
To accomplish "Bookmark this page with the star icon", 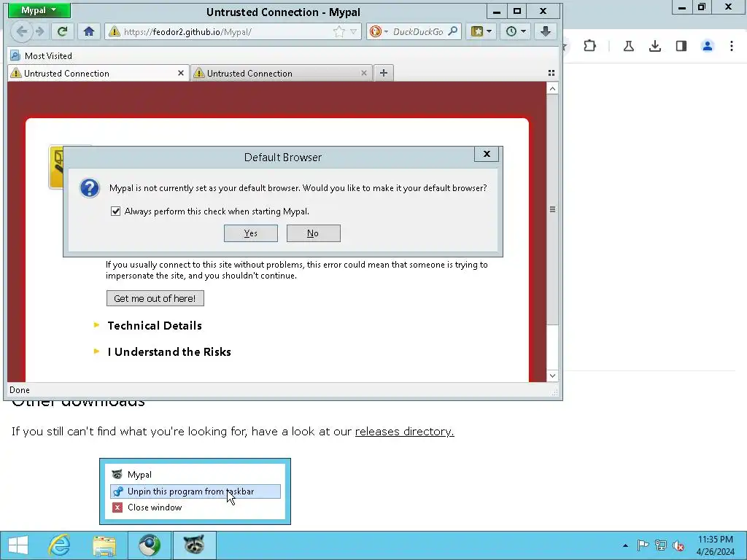I will click(338, 31).
